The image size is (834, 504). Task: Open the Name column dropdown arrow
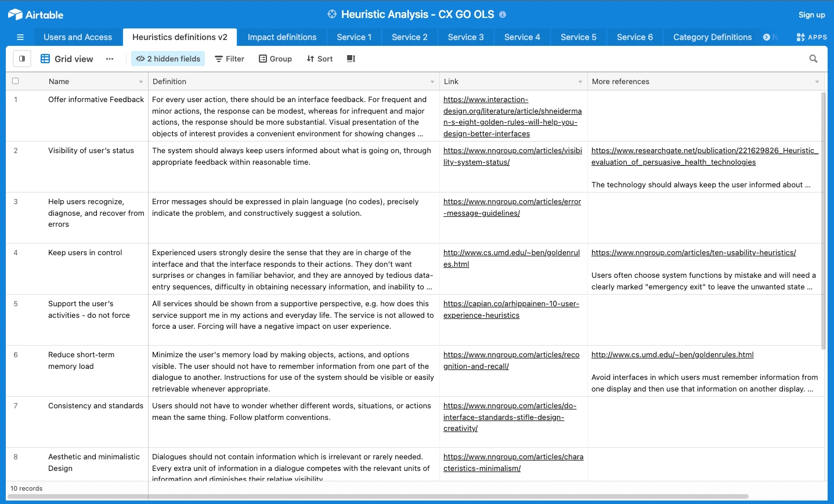coord(141,82)
